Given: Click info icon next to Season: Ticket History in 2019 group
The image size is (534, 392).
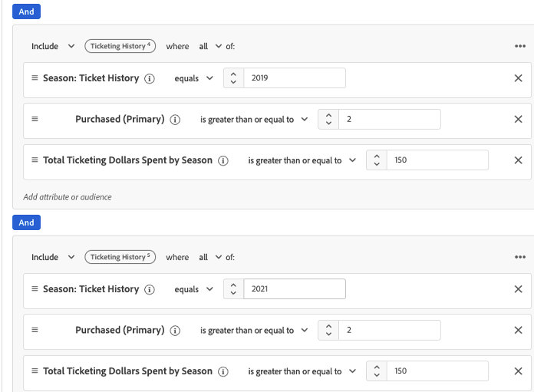Looking at the screenshot, I should pyautogui.click(x=150, y=78).
